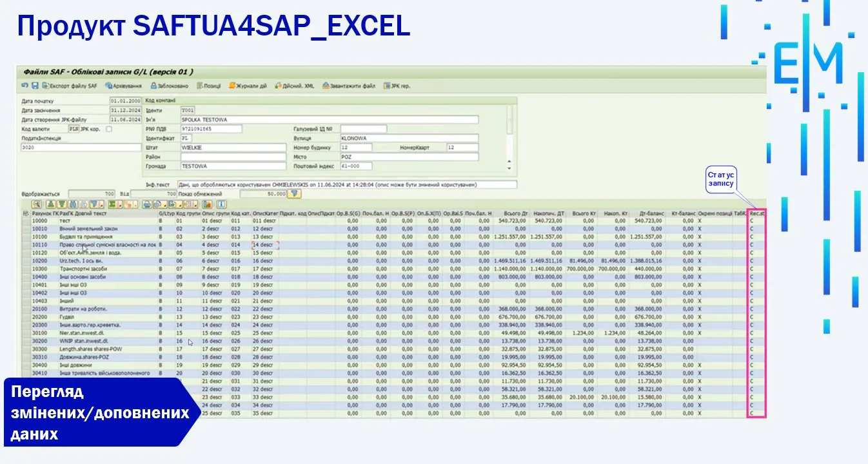Click the undo arrow icon in the SAF toolbar

pos(25,86)
